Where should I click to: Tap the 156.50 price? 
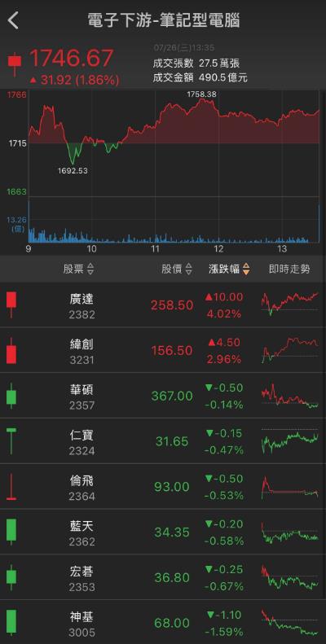coord(172,351)
